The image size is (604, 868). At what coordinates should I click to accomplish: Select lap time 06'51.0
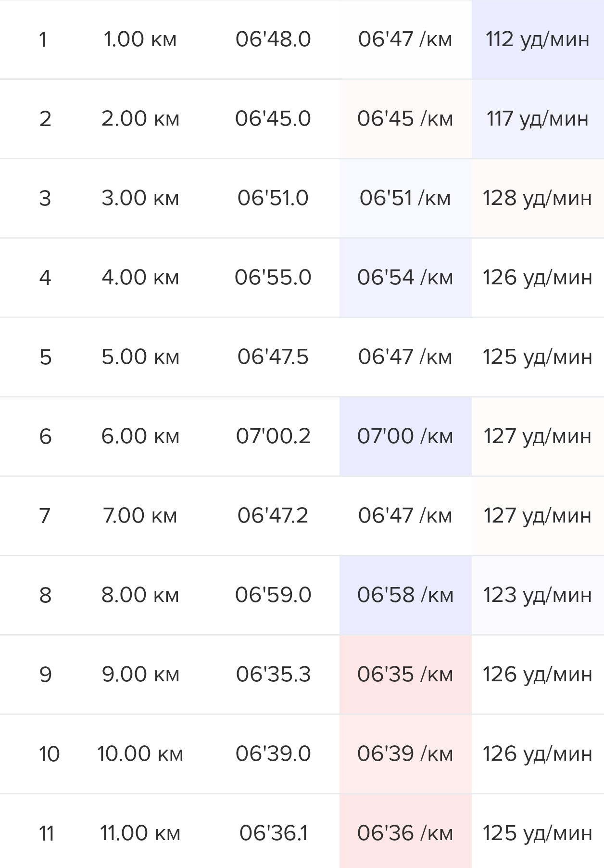(273, 198)
